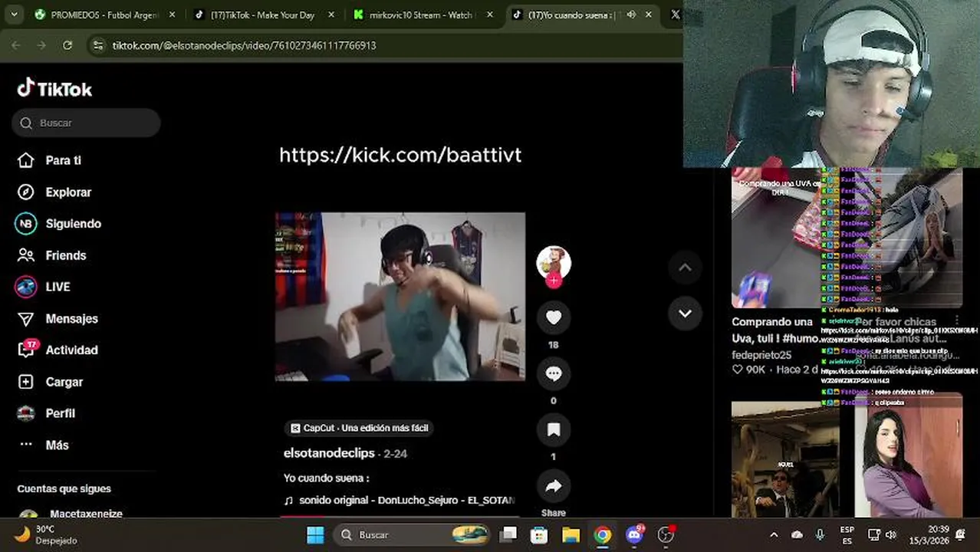
Task: Open the man-in-sunglasses recommended video thumbnail
Action: click(785, 459)
